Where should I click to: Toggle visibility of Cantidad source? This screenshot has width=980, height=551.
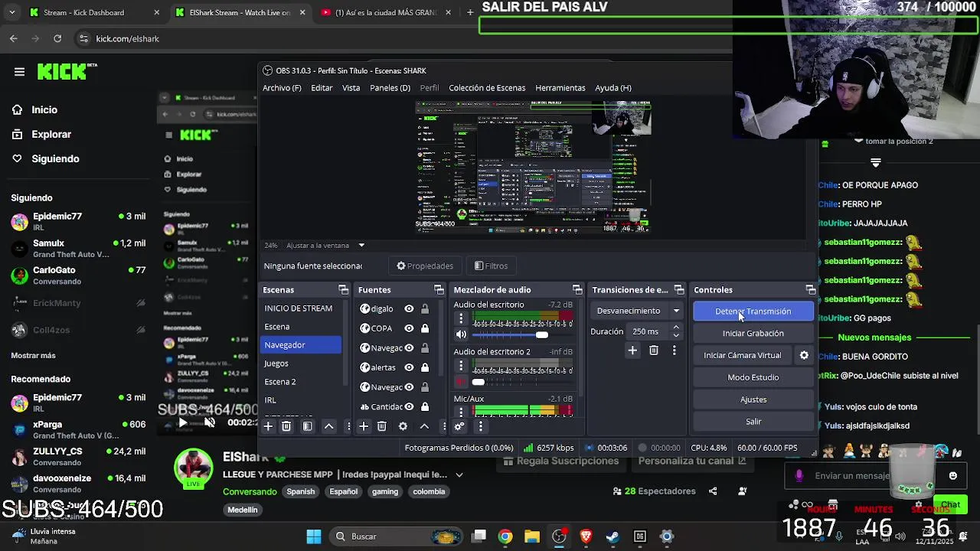(409, 406)
